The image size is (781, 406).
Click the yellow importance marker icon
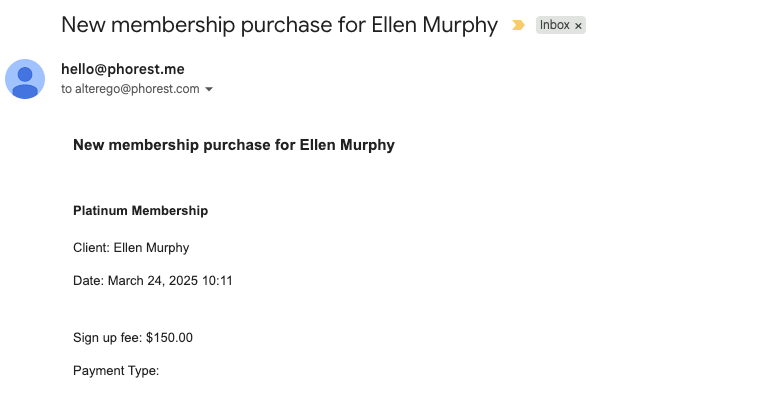(518, 25)
